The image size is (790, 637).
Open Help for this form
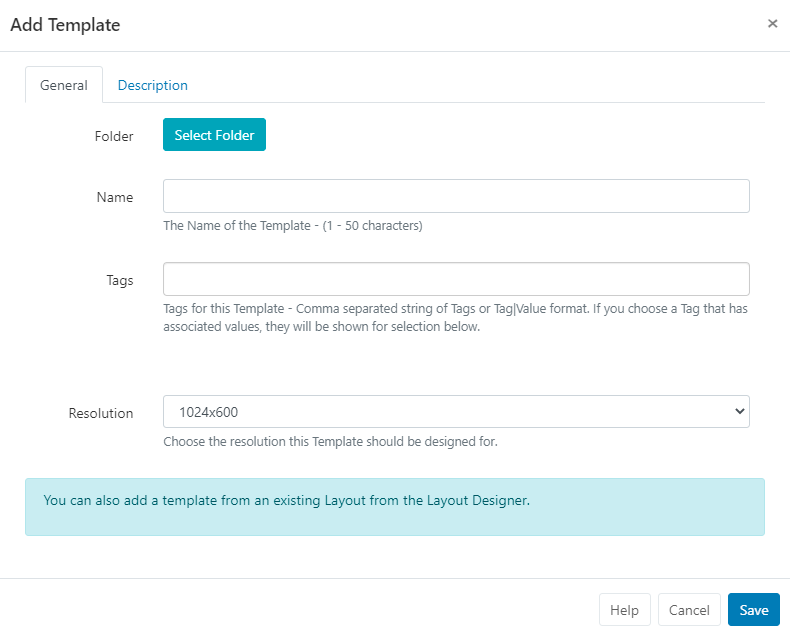point(624,610)
